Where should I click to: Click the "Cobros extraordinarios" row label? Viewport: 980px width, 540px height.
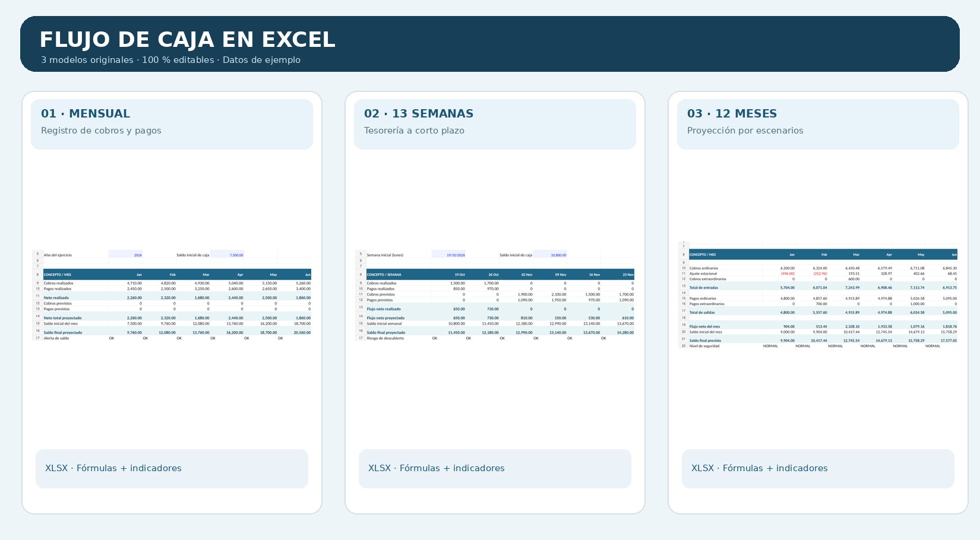point(708,279)
